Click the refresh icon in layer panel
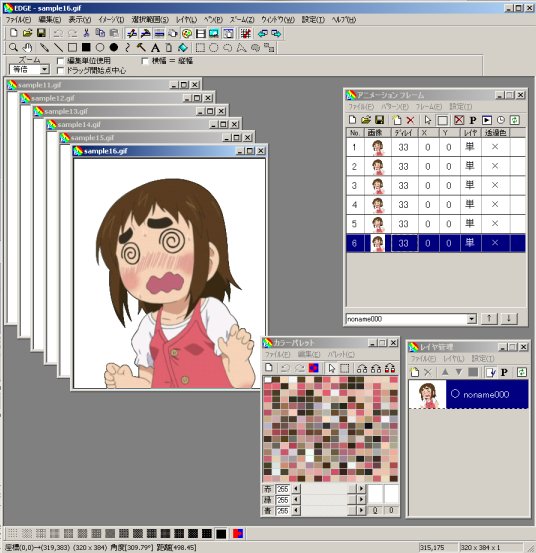This screenshot has height=553, width=536. [x=522, y=372]
